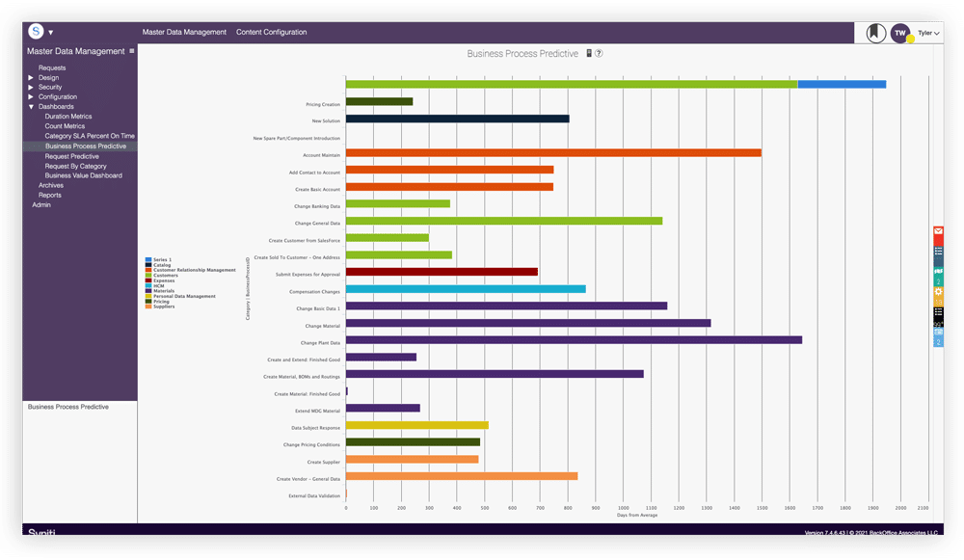Click the Change Material axis label
This screenshot has height=560, width=964.
click(x=322, y=326)
